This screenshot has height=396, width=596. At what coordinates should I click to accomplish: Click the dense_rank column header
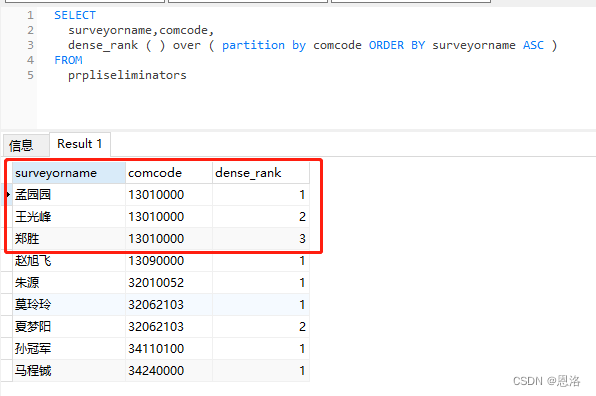pyautogui.click(x=261, y=173)
